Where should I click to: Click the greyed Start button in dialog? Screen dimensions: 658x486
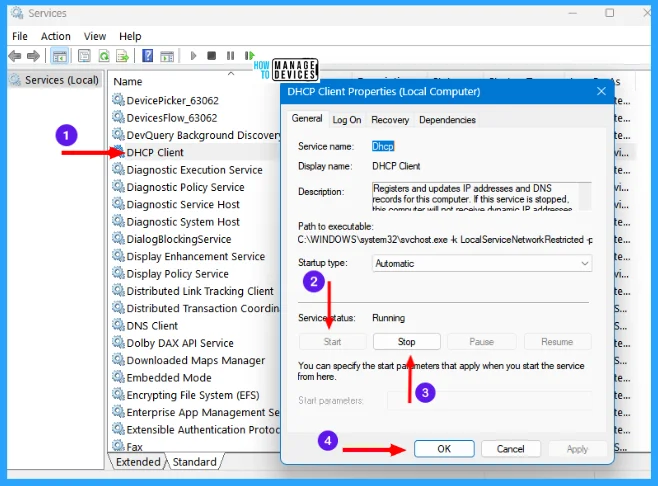tap(332, 342)
